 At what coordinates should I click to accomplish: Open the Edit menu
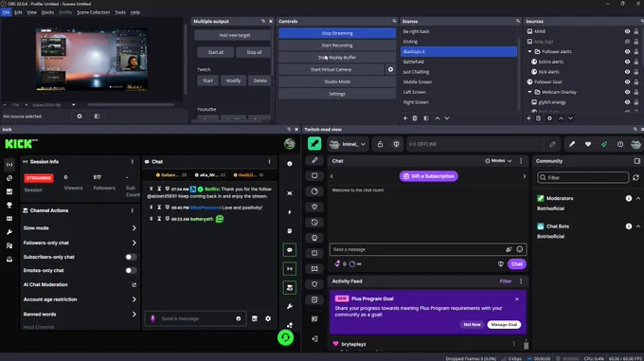[19, 12]
